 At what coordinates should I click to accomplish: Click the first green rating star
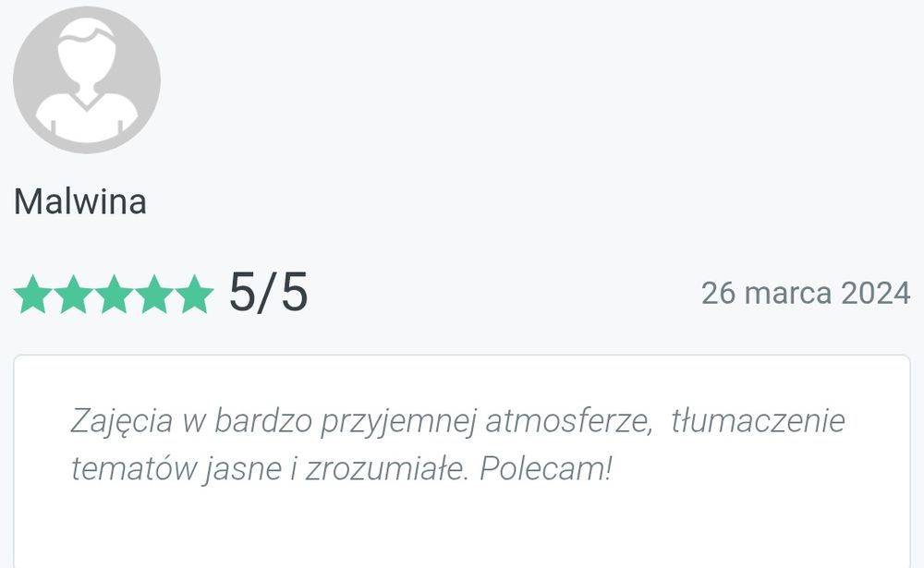[31, 294]
